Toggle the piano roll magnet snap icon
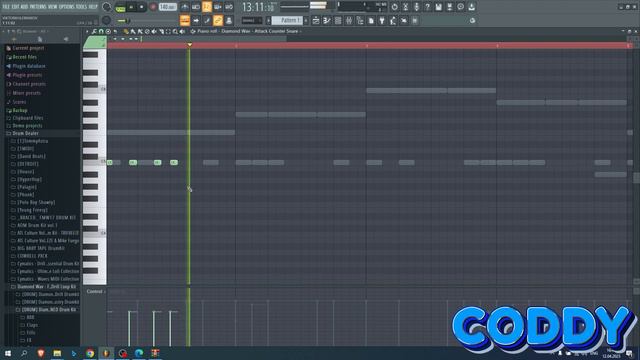The image size is (640, 360). [x=101, y=31]
